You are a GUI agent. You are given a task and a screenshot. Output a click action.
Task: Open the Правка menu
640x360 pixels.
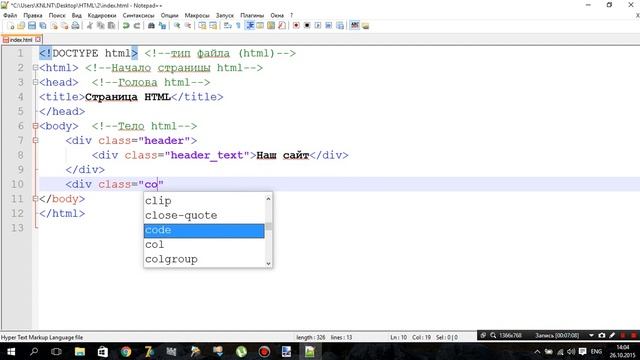pos(33,15)
